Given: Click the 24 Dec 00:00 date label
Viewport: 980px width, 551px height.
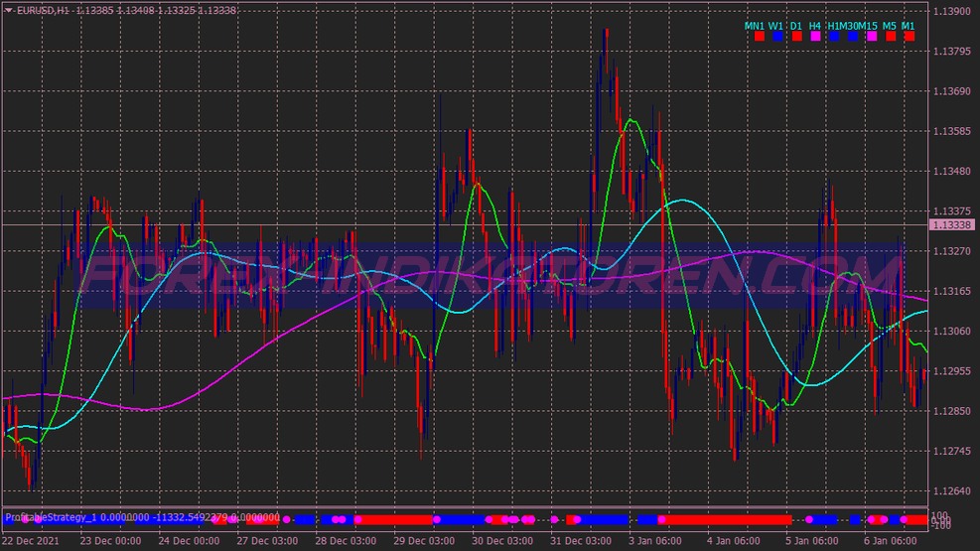Looking at the screenshot, I should point(189,540).
